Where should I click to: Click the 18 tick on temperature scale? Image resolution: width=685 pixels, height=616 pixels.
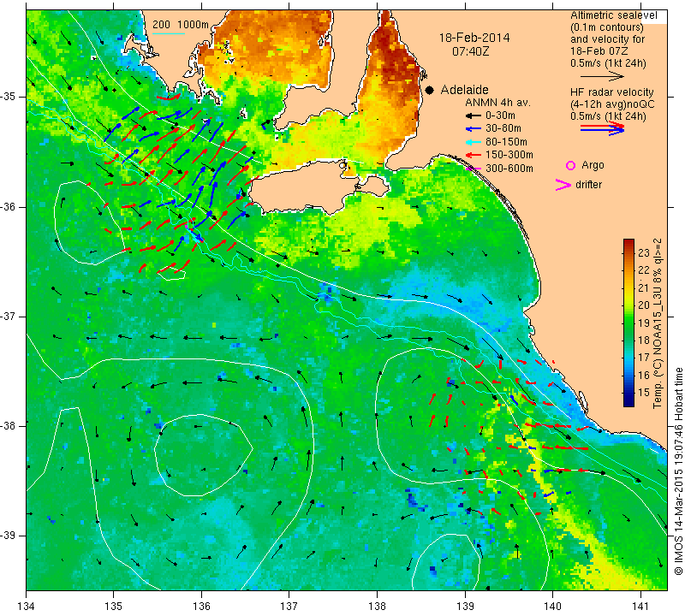644,340
